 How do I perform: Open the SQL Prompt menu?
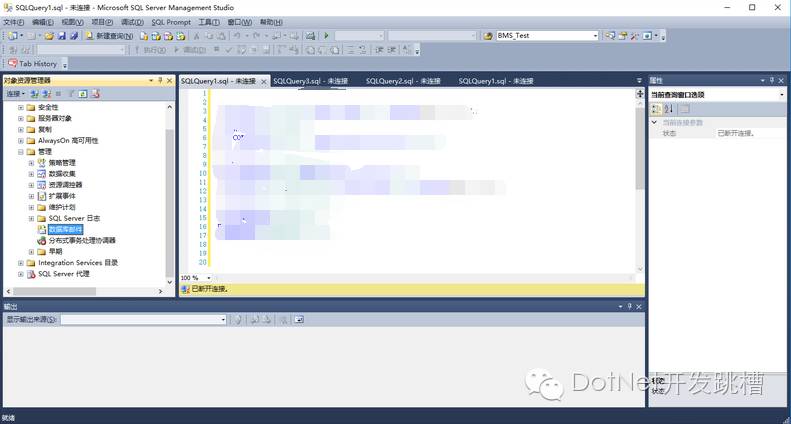click(x=171, y=22)
